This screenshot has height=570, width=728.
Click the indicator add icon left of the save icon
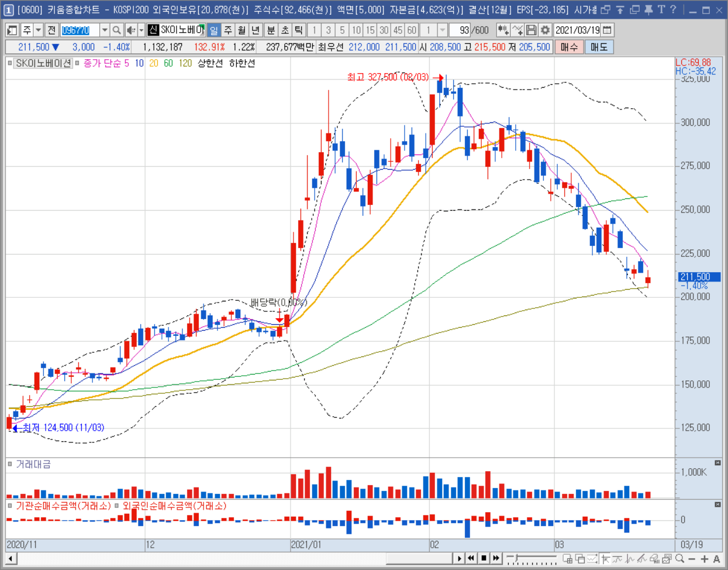point(503,30)
